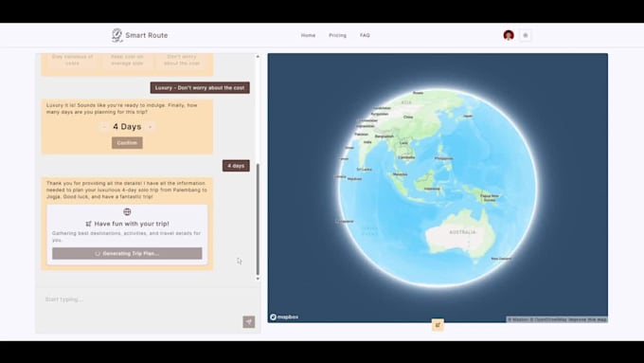Click the Smart Route logo icon

click(116, 35)
